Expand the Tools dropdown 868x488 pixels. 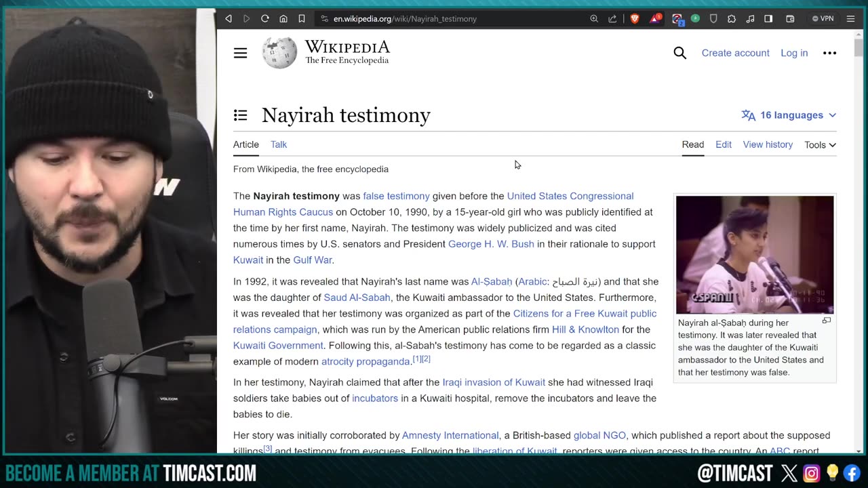tap(820, 145)
